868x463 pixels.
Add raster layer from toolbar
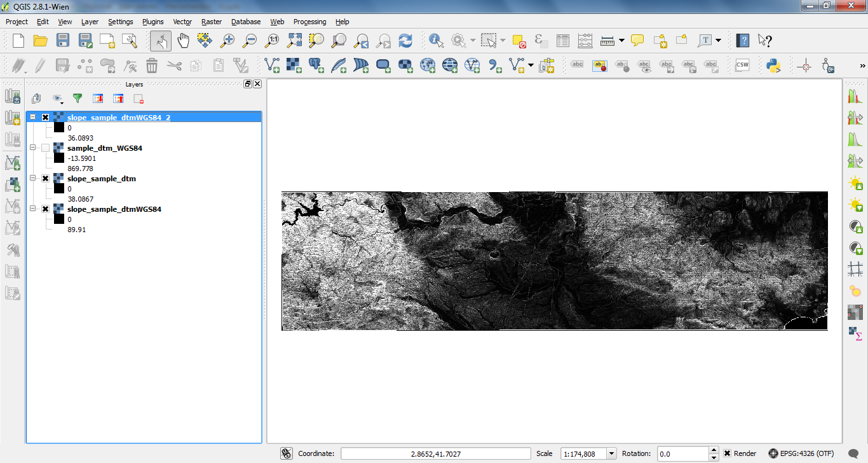(294, 65)
